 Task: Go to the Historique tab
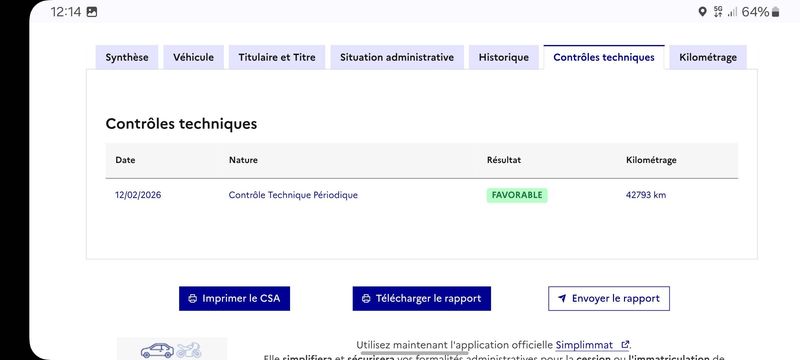[504, 57]
